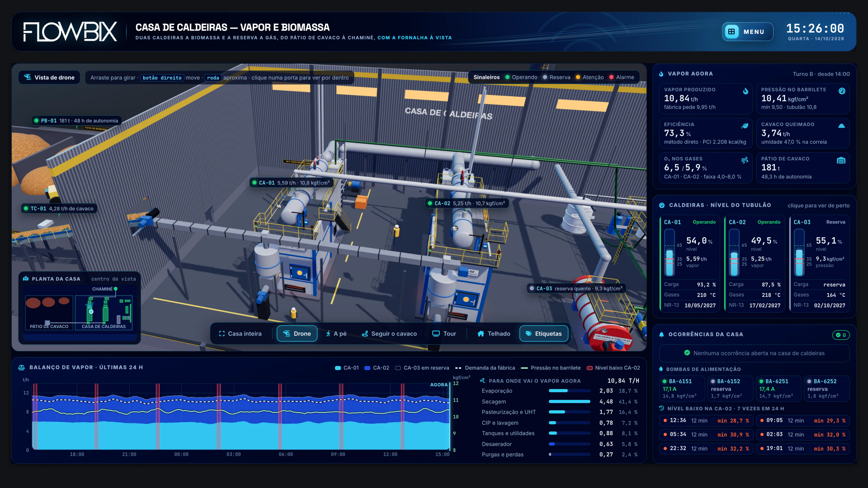868x488 pixels.
Task: Click the arrows icon beside Para Onde Vai o Vapor
Action: tap(483, 381)
